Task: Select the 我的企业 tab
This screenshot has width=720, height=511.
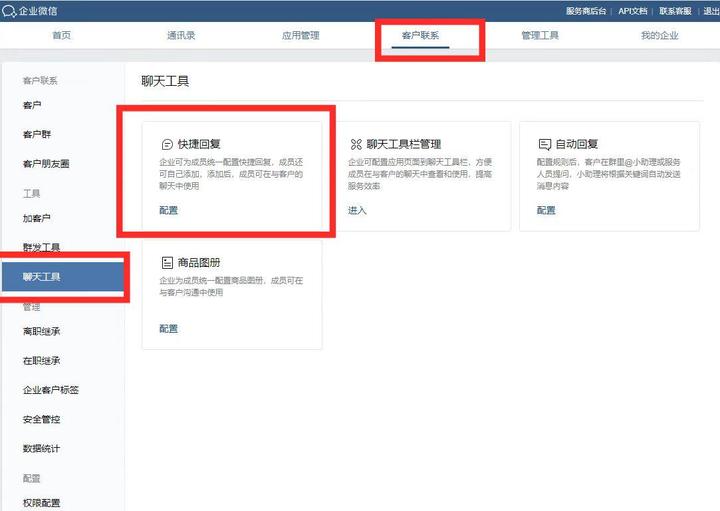Action: click(659, 36)
